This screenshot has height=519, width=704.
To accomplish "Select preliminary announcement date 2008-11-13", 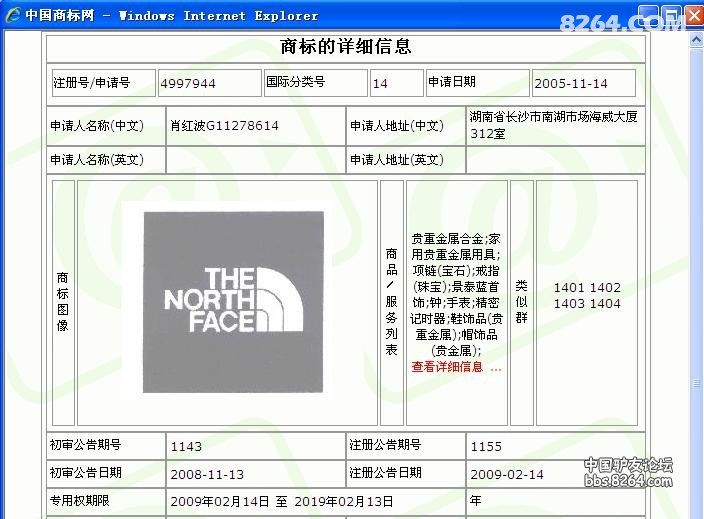I will point(207,475).
